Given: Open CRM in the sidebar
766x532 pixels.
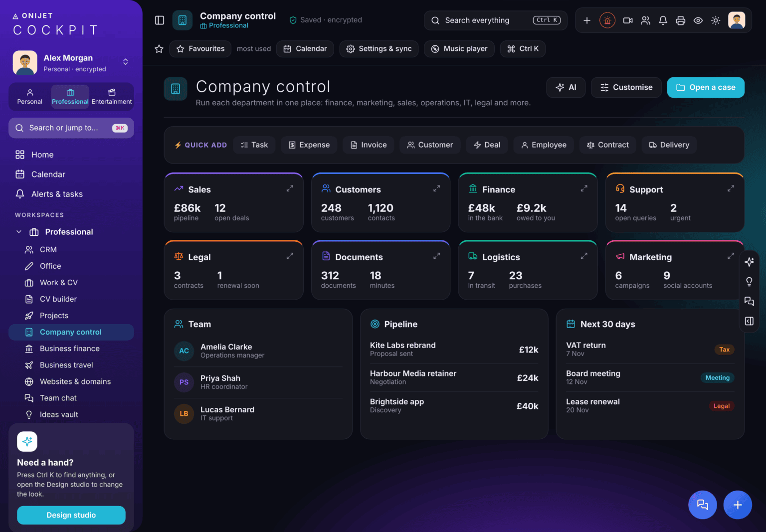Looking at the screenshot, I should (x=71, y=249).
